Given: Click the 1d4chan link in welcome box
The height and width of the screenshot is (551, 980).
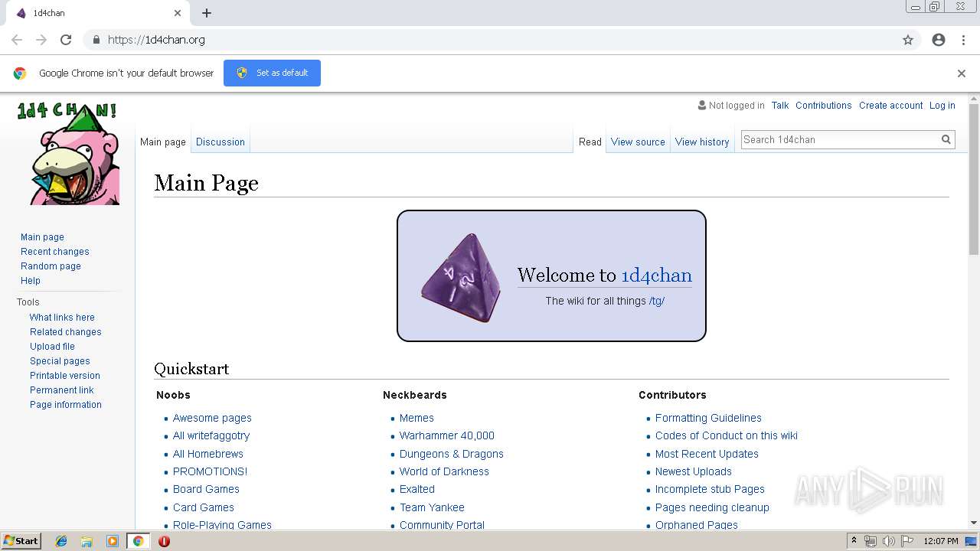Looking at the screenshot, I should point(656,275).
